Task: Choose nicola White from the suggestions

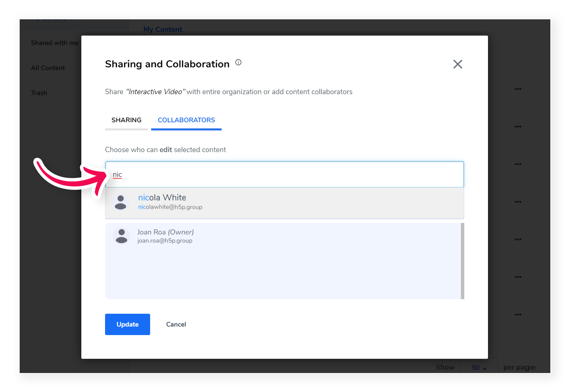Action: (284, 203)
